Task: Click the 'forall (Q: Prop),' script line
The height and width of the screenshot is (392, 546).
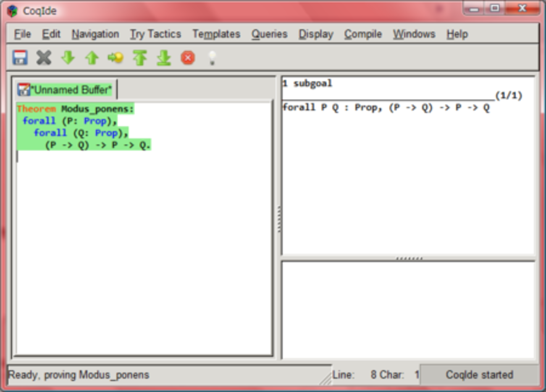Action: (x=81, y=133)
